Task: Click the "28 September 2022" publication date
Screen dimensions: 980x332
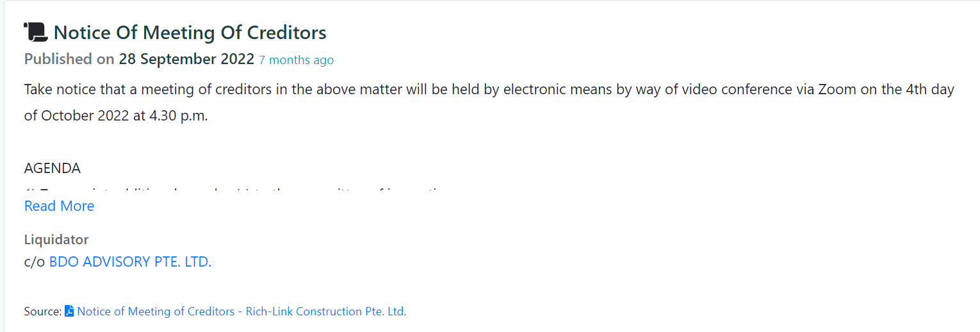Action: pos(186,59)
